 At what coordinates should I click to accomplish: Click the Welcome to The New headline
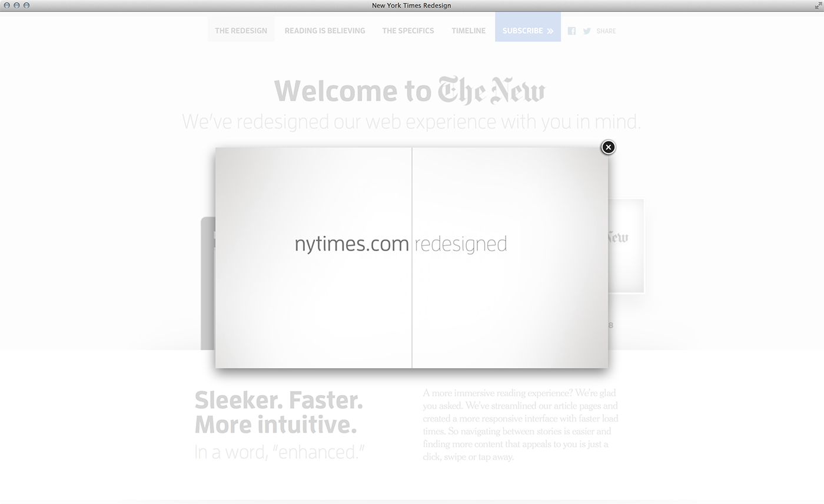[410, 90]
